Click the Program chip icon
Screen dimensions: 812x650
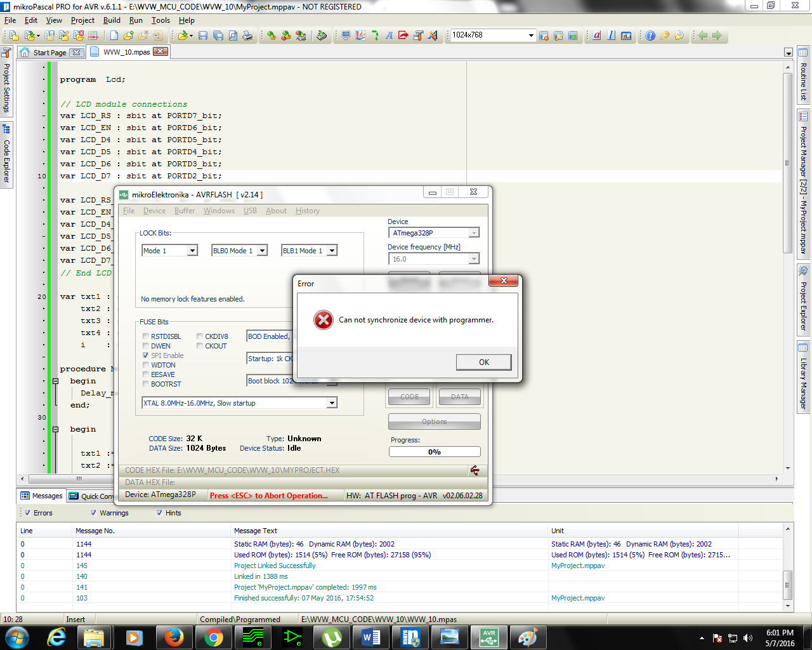(x=322, y=36)
